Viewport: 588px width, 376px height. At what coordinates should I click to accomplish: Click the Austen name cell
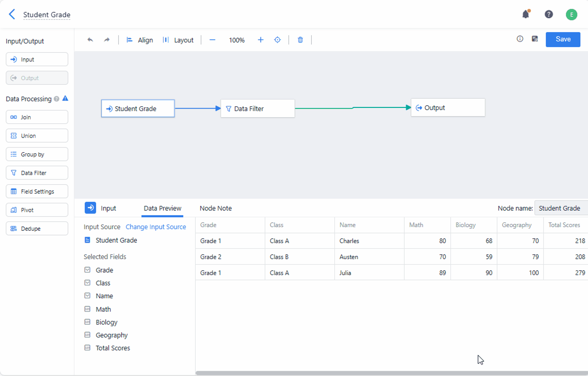tap(369, 257)
